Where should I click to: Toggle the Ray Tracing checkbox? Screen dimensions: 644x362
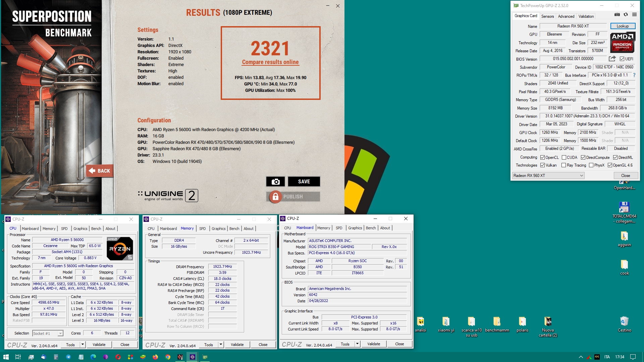(x=563, y=165)
